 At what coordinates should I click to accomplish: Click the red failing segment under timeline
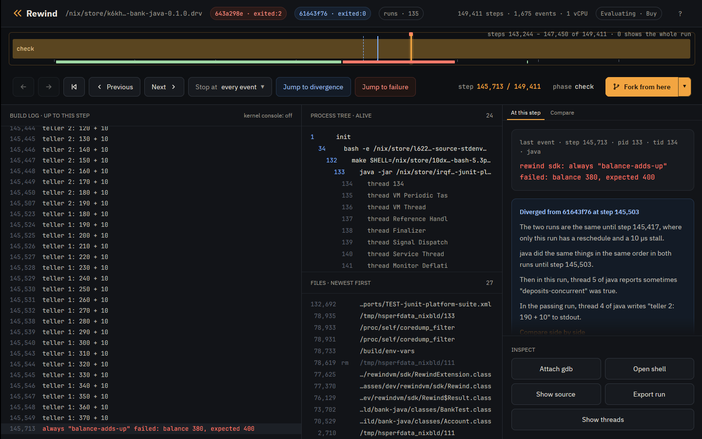pyautogui.click(x=398, y=62)
